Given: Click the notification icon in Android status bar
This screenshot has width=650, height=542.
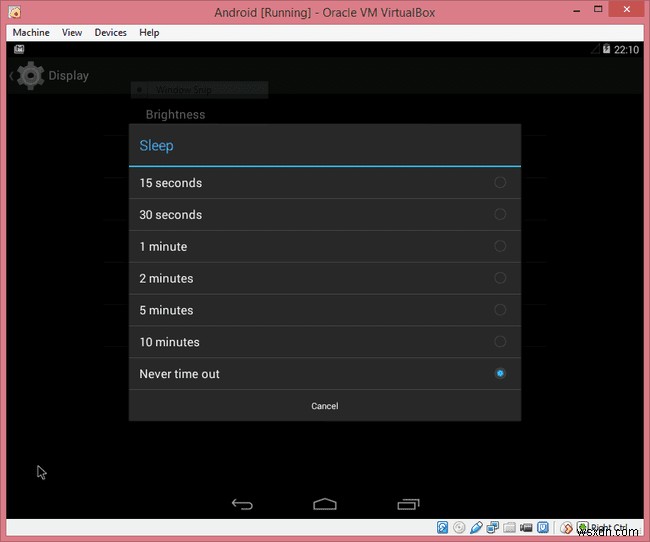Looking at the screenshot, I should point(19,49).
